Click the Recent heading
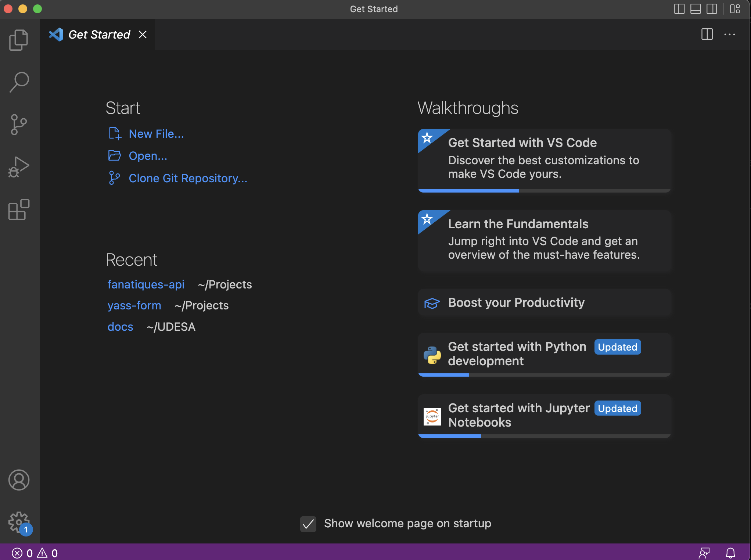The image size is (751, 560). point(131,260)
